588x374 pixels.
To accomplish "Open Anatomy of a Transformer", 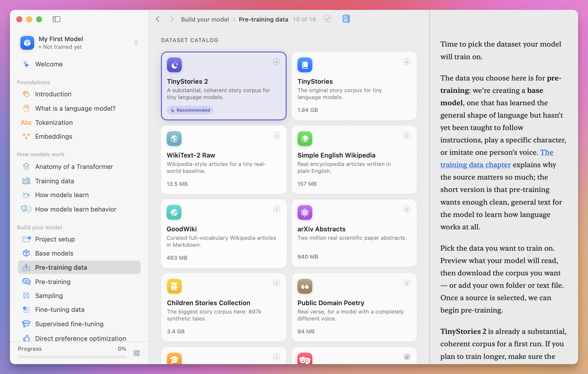I will pos(79,167).
